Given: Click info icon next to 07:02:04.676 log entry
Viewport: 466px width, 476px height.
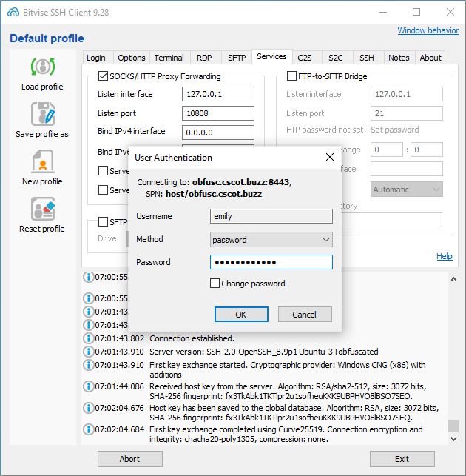Looking at the screenshot, I should 88,408.
